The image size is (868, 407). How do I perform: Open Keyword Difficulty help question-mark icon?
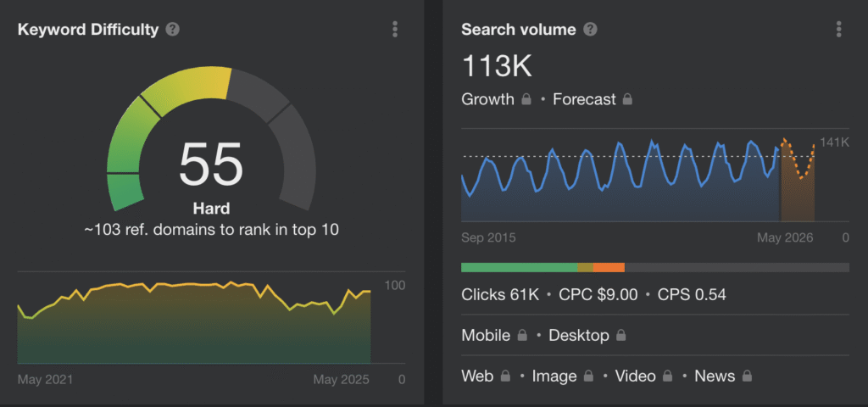coord(173,30)
